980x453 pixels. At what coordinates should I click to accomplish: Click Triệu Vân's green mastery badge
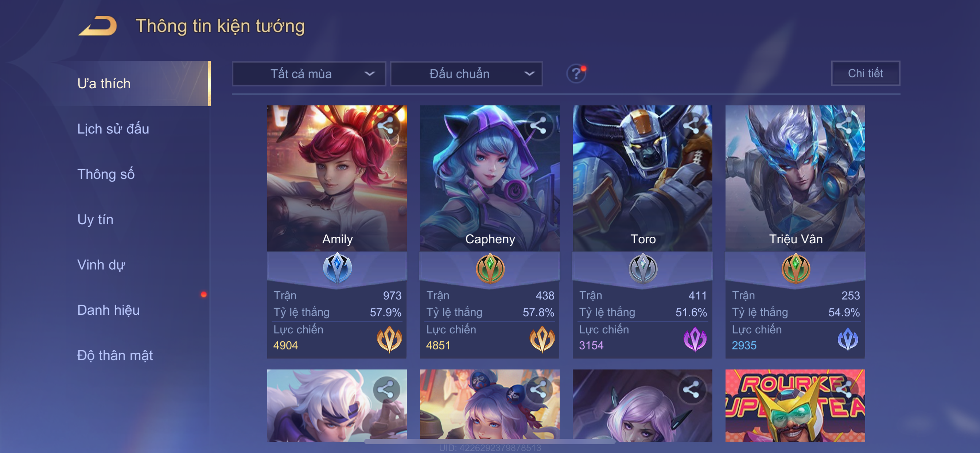(796, 268)
